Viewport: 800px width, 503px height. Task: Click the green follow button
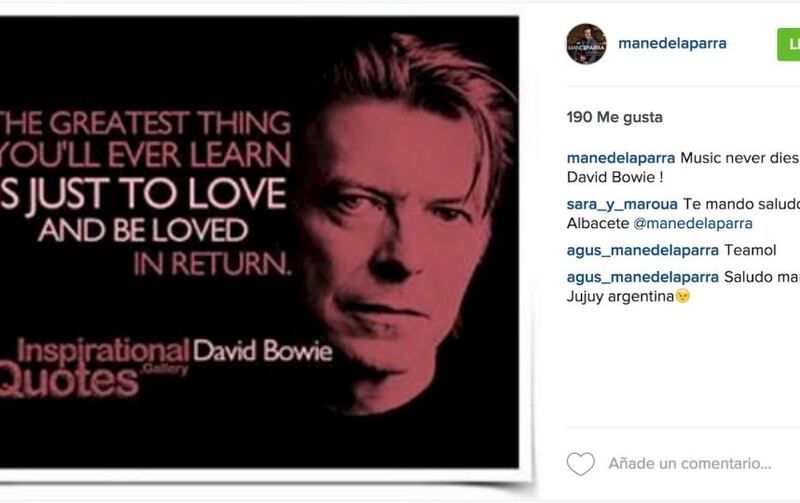[x=788, y=44]
